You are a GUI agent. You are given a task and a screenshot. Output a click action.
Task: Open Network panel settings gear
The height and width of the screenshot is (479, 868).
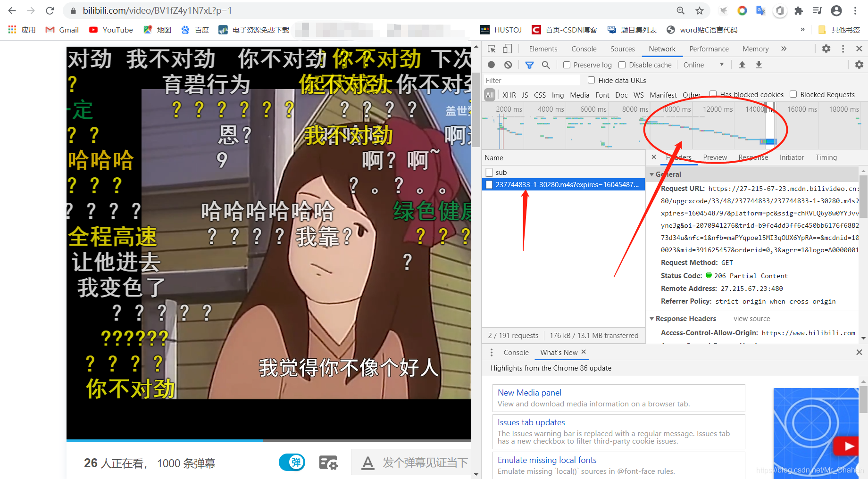(x=859, y=65)
